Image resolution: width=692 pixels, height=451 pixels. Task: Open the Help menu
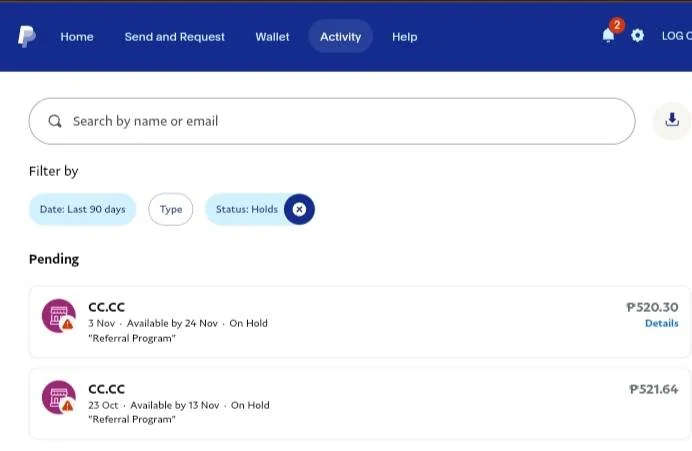click(405, 37)
